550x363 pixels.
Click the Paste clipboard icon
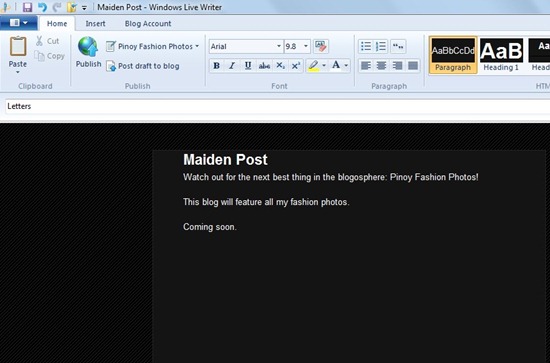click(x=18, y=46)
